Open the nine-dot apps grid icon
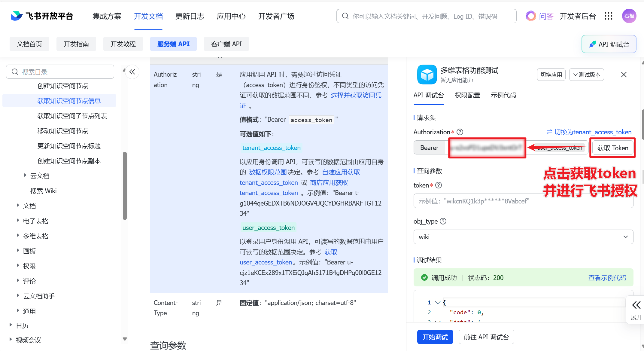Screen dimensions: 644x351 [608, 16]
